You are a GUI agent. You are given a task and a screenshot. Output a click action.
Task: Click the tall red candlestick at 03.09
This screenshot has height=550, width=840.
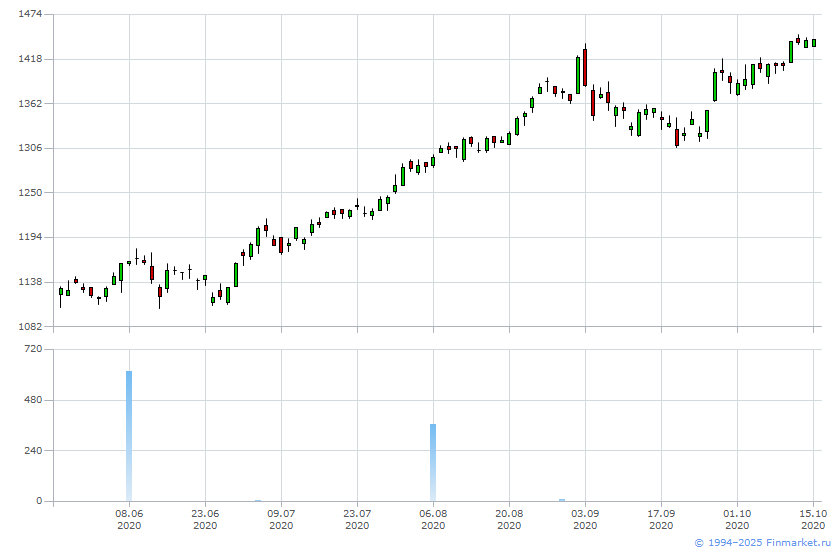click(585, 67)
